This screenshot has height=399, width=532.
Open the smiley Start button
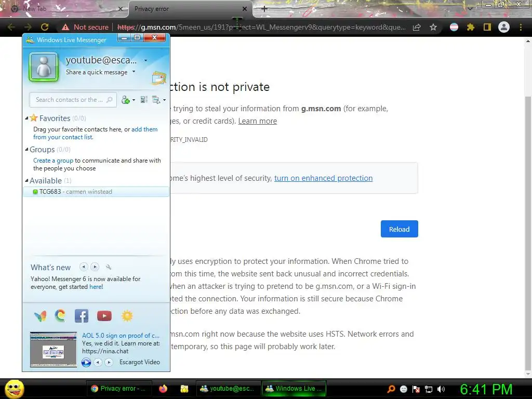coord(15,389)
